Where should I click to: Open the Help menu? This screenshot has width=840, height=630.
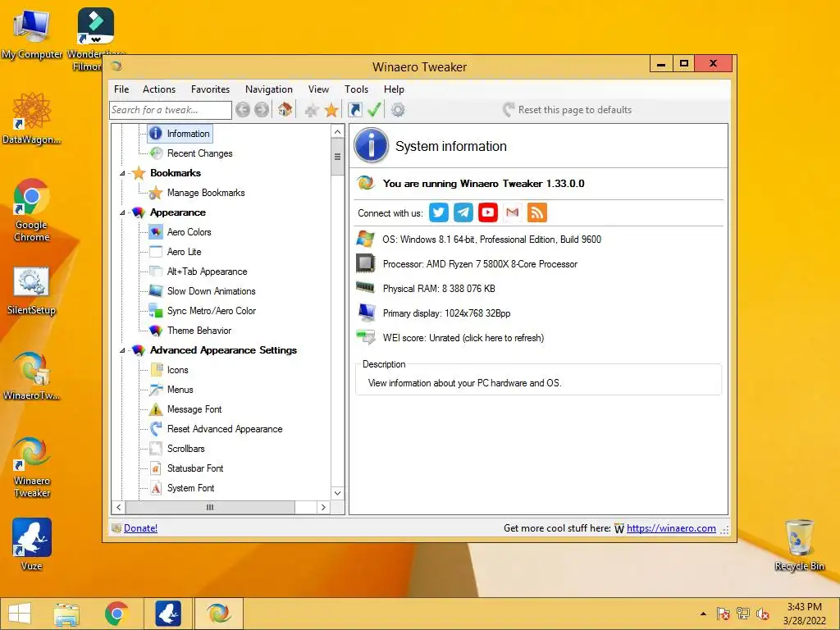click(394, 89)
